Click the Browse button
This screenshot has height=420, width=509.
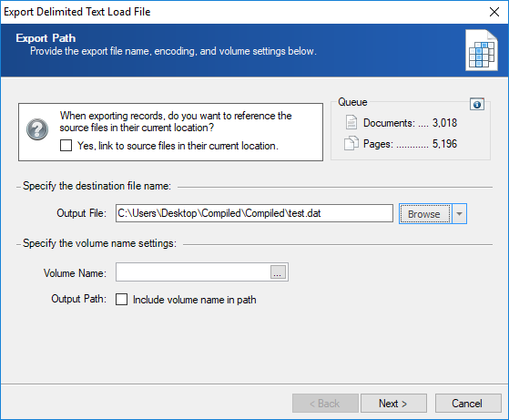pyautogui.click(x=425, y=214)
